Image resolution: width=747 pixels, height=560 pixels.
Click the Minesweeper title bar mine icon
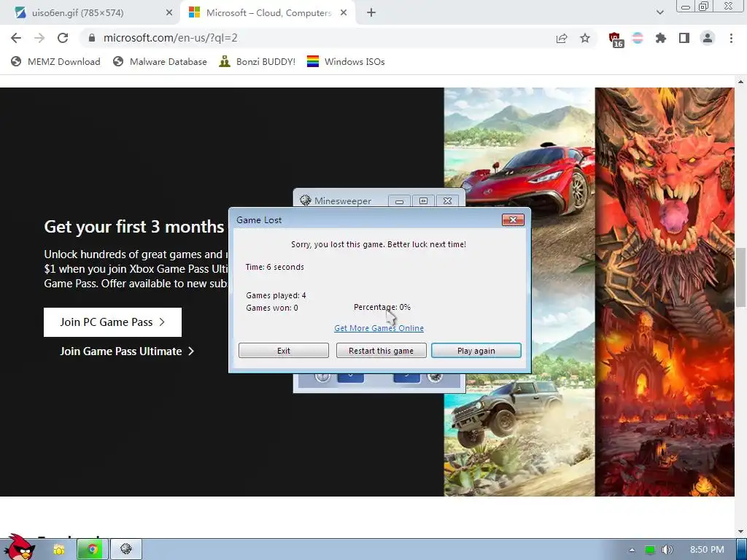click(x=306, y=201)
